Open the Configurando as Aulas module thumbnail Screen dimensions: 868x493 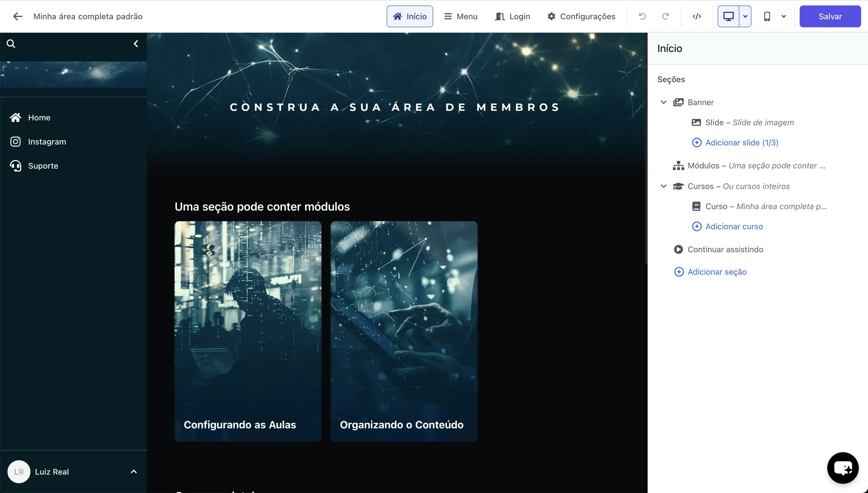[247, 331]
